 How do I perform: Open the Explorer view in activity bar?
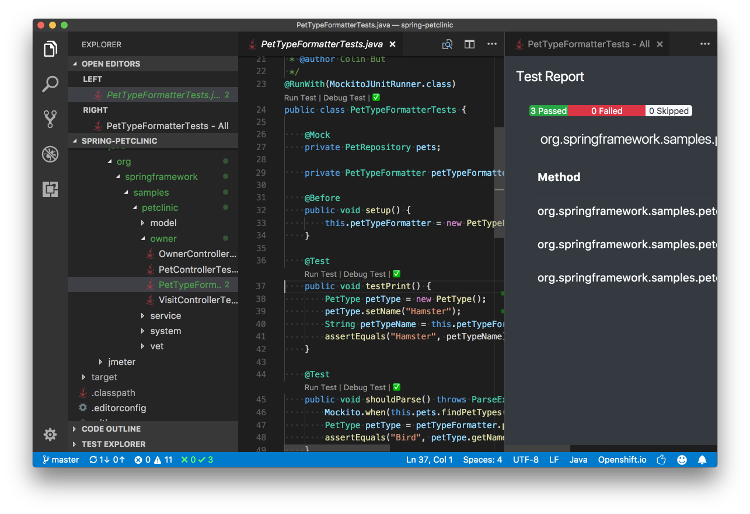pyautogui.click(x=50, y=49)
